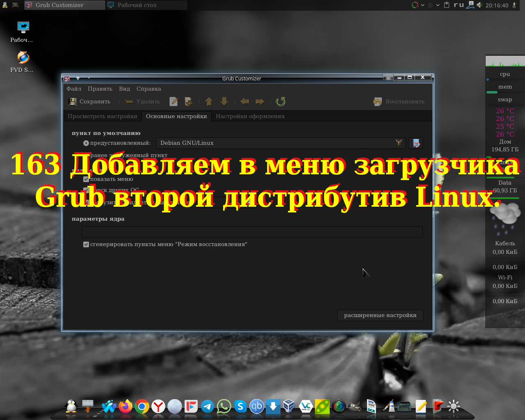Image resolution: width=525 pixels, height=420 pixels.
Task: Open the yellow notes app in the dock
Action: tap(421, 406)
